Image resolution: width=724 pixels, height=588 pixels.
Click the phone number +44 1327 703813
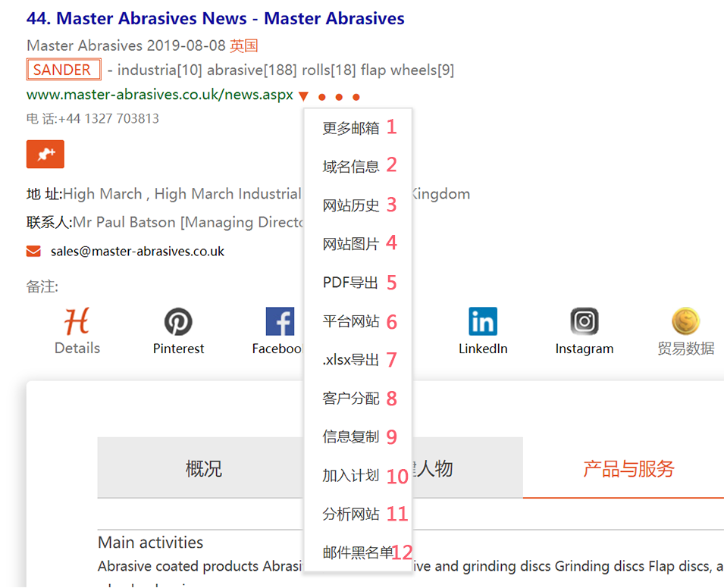tap(108, 119)
